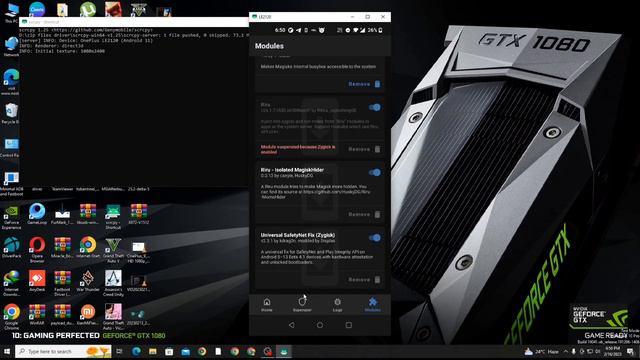Select the Modules tab in Magisk
Image resolution: width=640 pixels, height=360 pixels.
click(x=373, y=305)
